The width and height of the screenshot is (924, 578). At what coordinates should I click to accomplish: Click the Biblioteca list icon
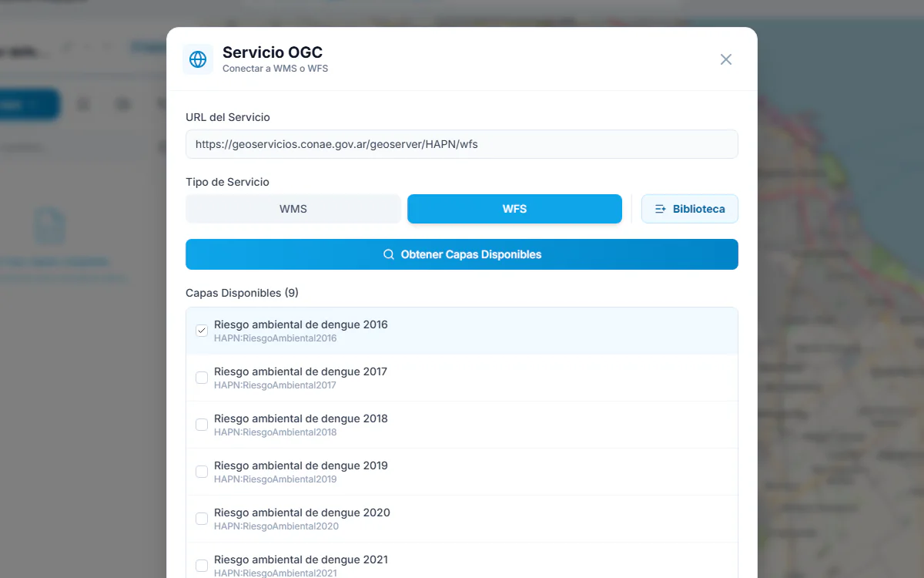click(661, 209)
